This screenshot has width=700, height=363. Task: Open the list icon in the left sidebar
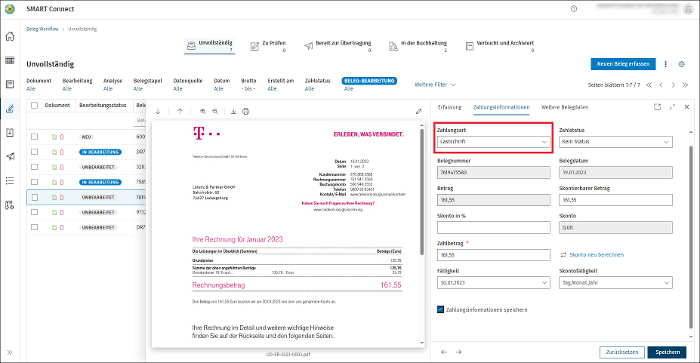click(x=10, y=180)
